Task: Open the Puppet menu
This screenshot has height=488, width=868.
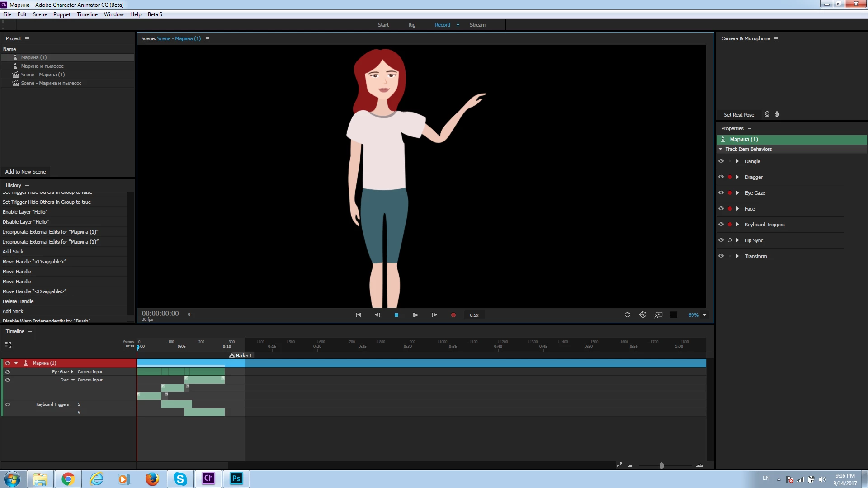Action: click(61, 14)
